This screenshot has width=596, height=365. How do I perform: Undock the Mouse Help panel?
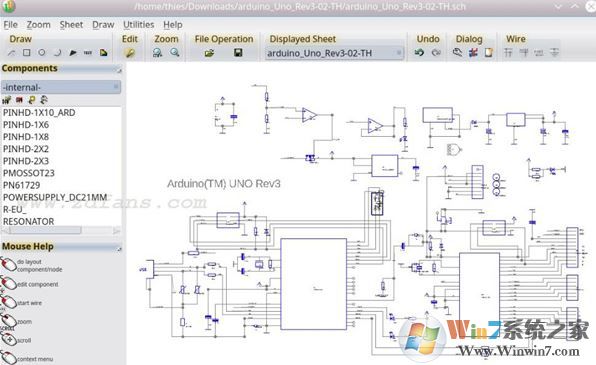119,248
